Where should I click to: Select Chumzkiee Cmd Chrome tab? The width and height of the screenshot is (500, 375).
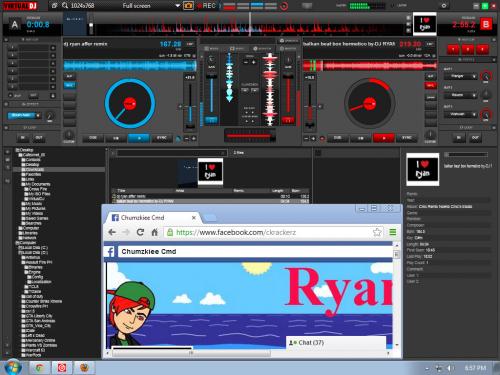coord(153,218)
